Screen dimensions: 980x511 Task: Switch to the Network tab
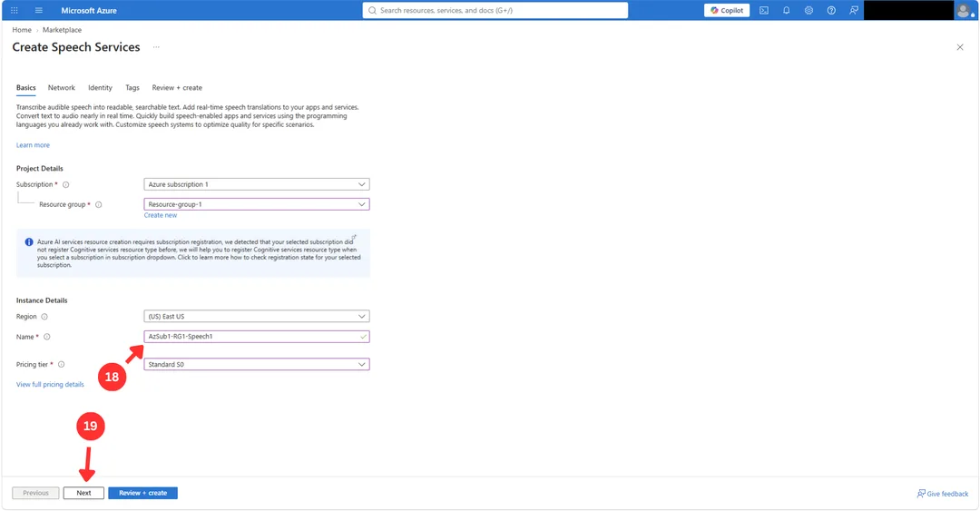coord(62,87)
